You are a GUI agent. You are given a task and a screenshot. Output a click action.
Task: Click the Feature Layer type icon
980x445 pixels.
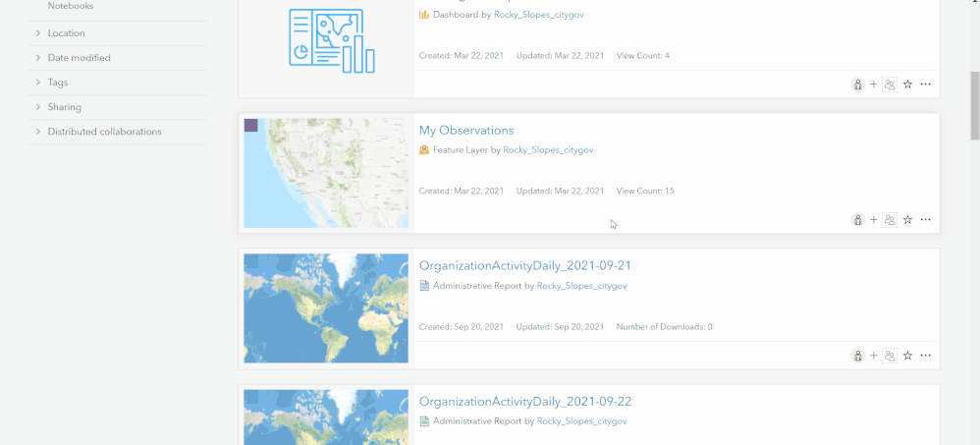click(424, 150)
